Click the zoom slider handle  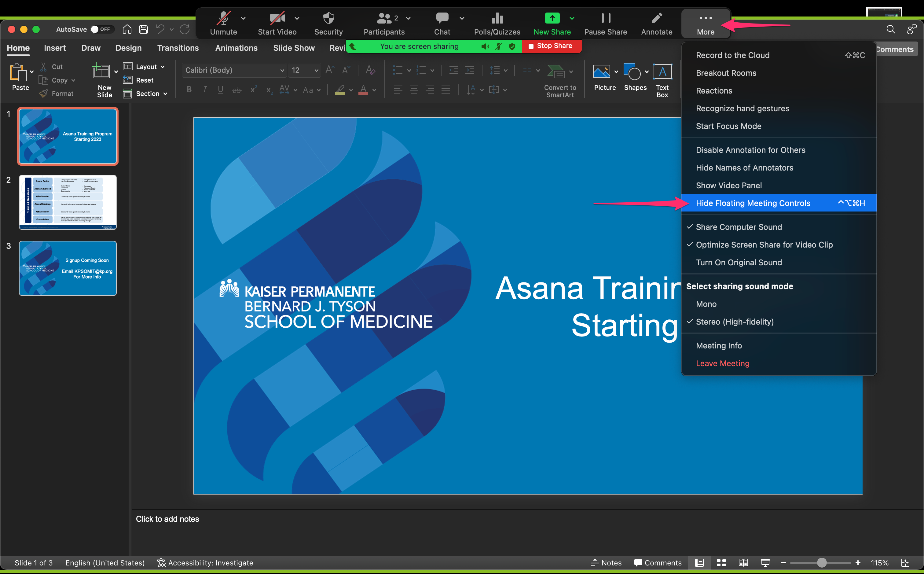pyautogui.click(x=821, y=563)
